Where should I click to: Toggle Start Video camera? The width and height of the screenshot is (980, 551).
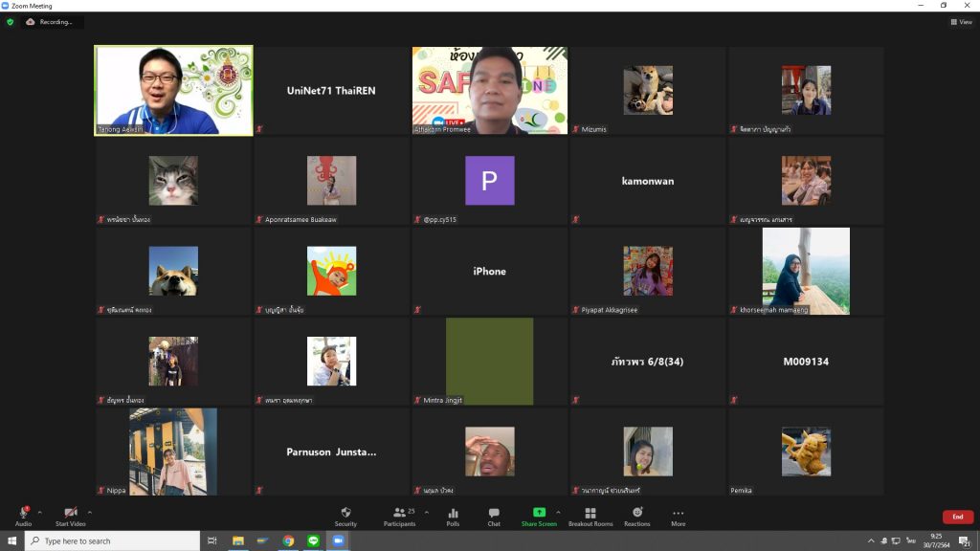click(70, 514)
